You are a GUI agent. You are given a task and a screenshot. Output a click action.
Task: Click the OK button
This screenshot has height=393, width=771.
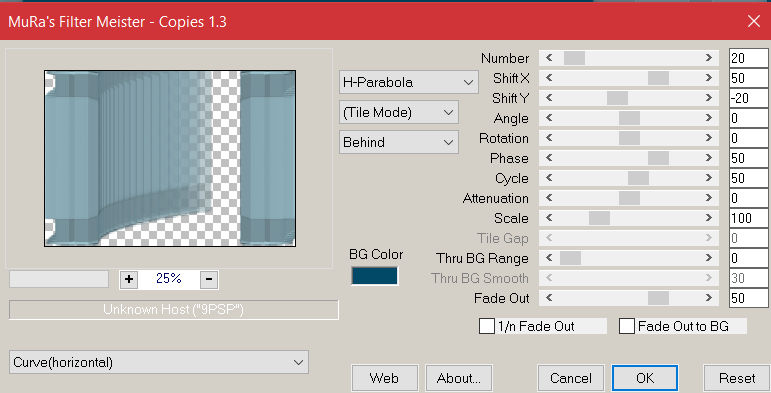tap(645, 378)
